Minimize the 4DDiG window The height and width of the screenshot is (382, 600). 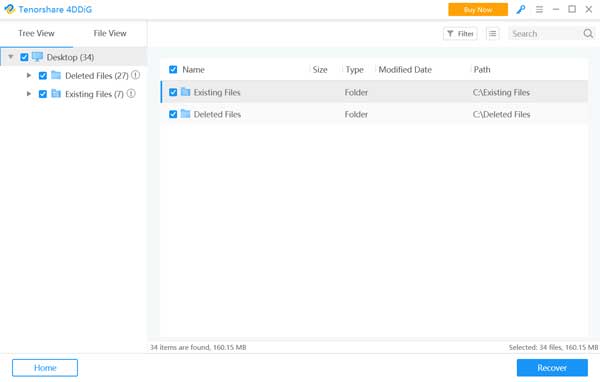point(556,9)
